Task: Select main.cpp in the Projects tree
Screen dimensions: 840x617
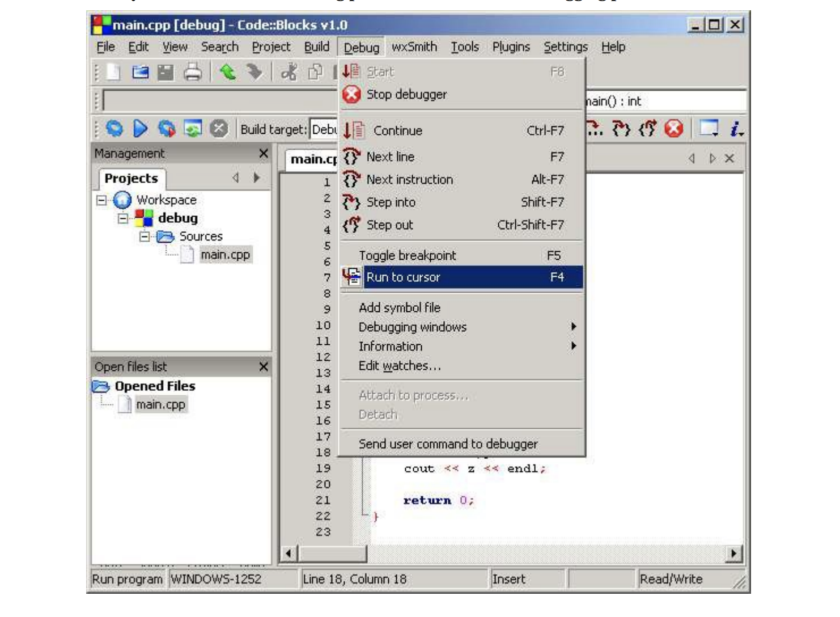Action: coord(225,255)
